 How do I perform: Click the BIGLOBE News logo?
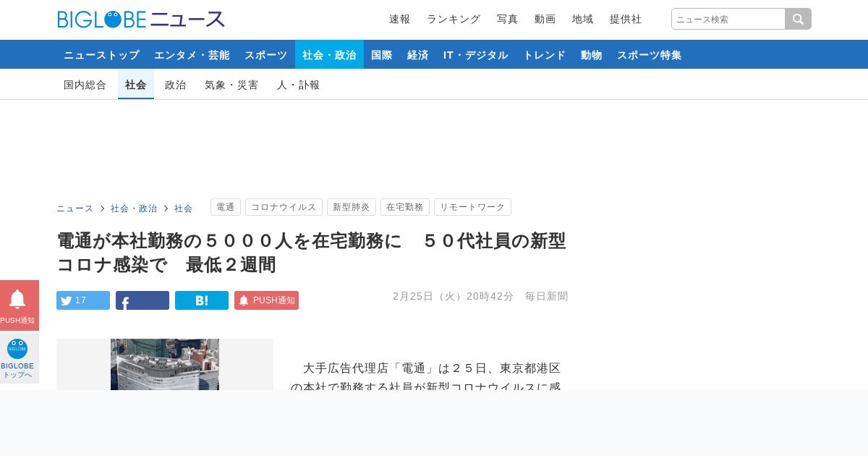(141, 20)
